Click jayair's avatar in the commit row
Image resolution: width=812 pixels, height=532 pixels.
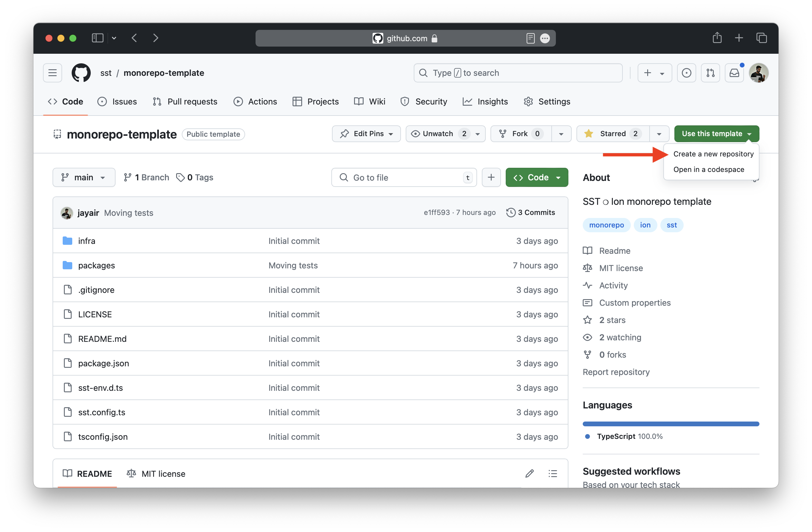click(67, 213)
